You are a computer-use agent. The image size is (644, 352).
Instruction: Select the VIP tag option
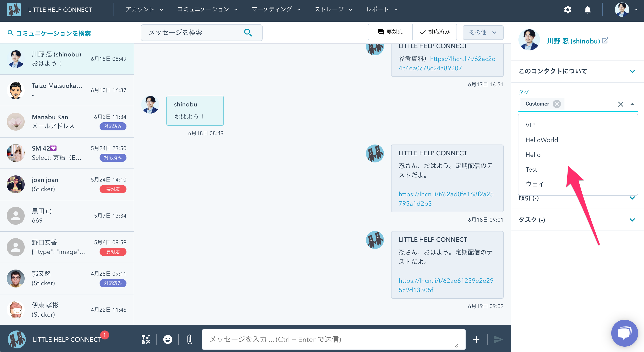click(x=578, y=125)
